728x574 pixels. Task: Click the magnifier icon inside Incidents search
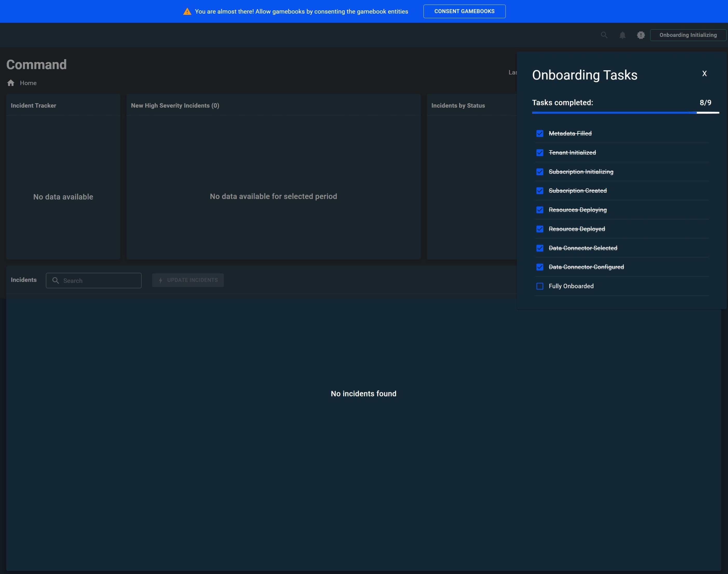[56, 280]
